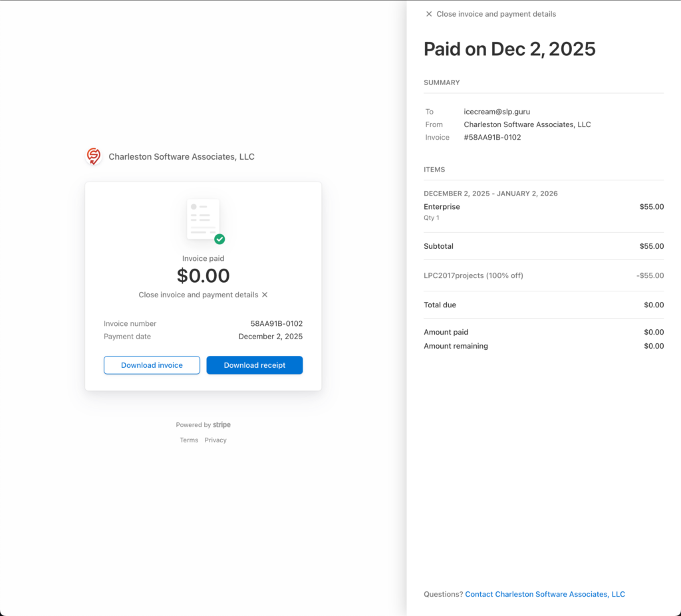Click invoice number #58AA91B-0102 in the summary
The width and height of the screenshot is (681, 616).
tap(492, 138)
